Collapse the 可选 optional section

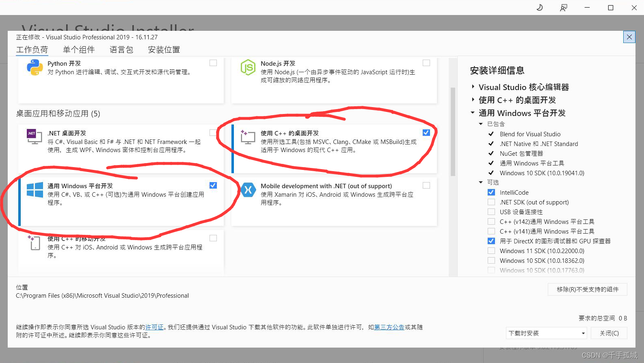(x=481, y=183)
